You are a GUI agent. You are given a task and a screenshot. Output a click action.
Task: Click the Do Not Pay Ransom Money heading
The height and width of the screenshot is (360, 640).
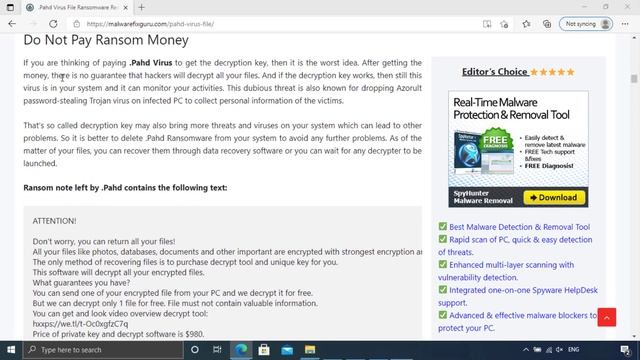tap(106, 40)
